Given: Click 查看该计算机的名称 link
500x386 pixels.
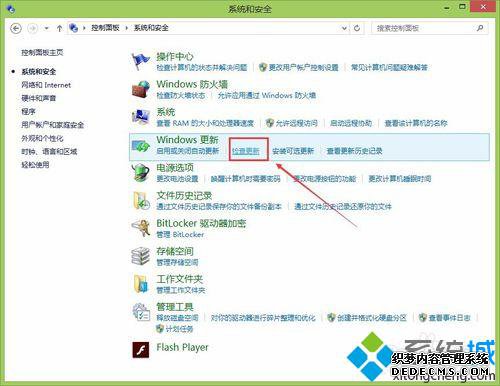Looking at the screenshot, I should point(416,123).
